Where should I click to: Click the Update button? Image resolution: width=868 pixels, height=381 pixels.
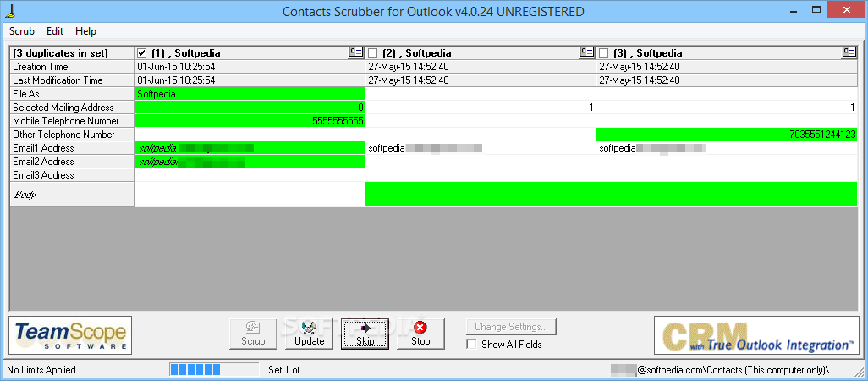pos(310,334)
